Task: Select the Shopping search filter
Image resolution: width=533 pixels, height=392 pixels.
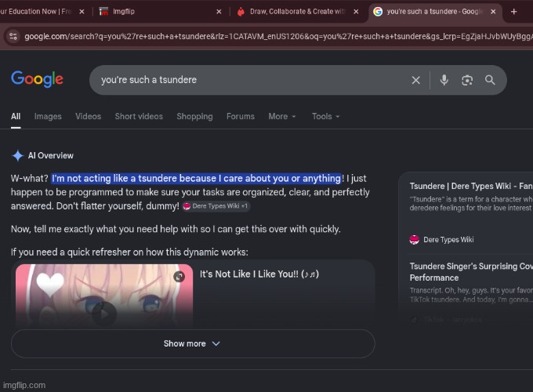Action: point(194,116)
